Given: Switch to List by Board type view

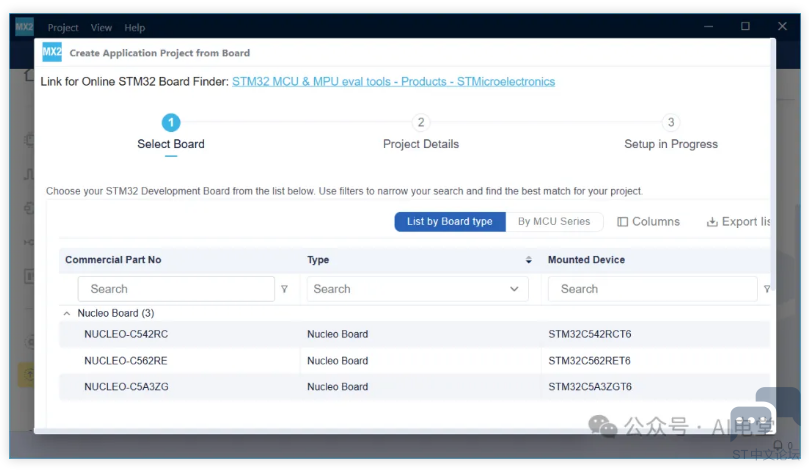Looking at the screenshot, I should click(x=449, y=222).
